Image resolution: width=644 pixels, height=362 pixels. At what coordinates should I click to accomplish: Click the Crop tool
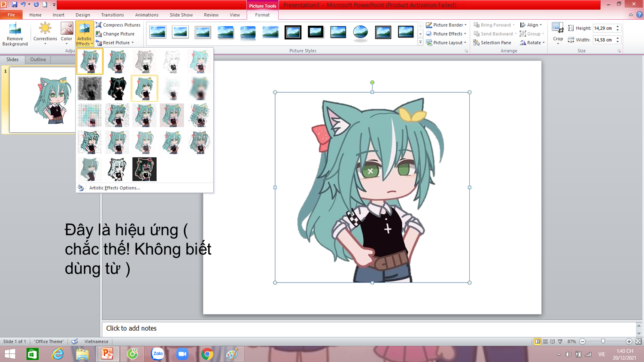558,33
